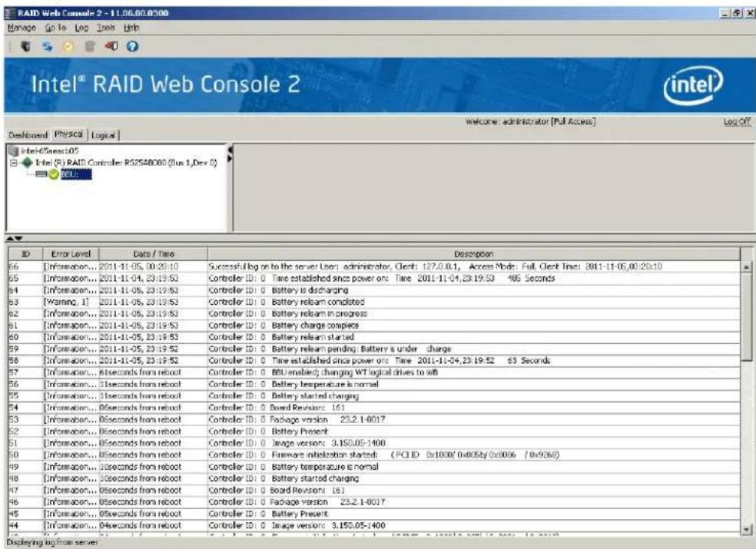Click the server host icon in the tree
Viewport: 756px width, 549px height.
pyautogui.click(x=14, y=150)
